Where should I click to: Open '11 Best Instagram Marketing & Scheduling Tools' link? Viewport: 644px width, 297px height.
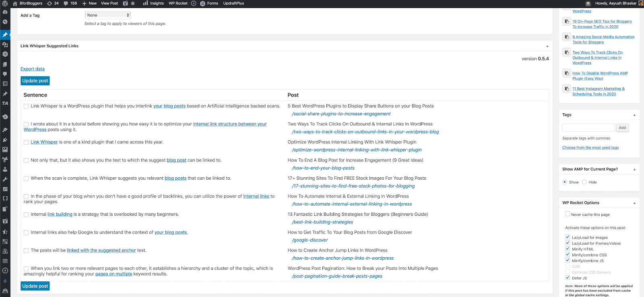click(599, 91)
